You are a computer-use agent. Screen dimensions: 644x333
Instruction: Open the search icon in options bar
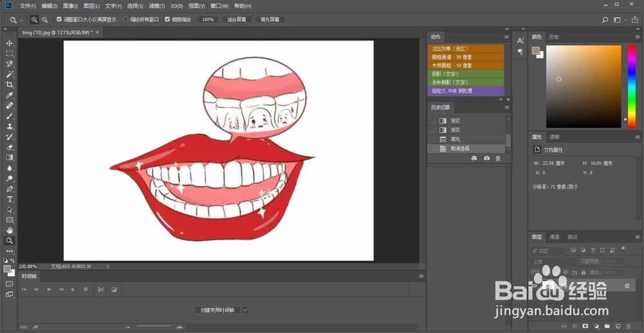(605, 20)
